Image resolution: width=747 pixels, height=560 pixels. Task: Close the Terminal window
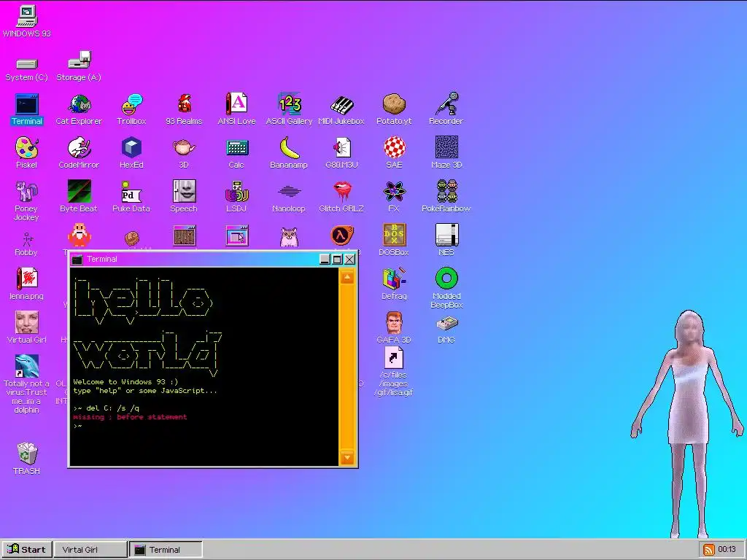click(x=349, y=259)
